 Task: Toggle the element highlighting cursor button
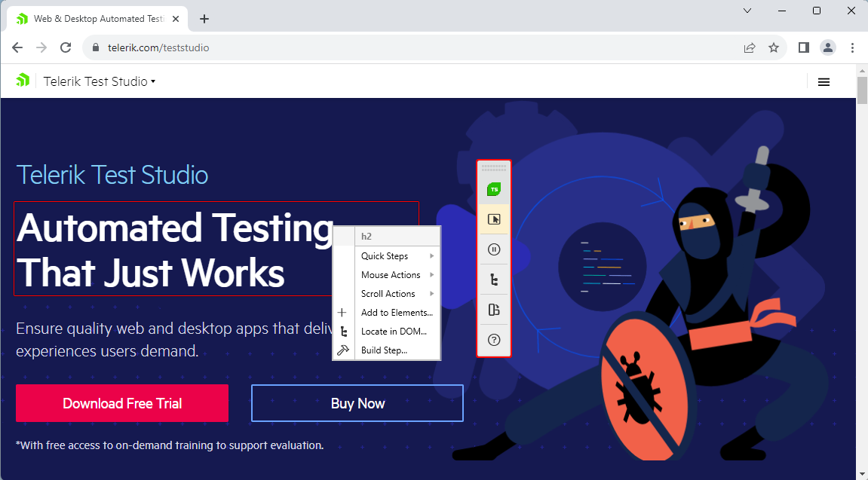pos(494,219)
